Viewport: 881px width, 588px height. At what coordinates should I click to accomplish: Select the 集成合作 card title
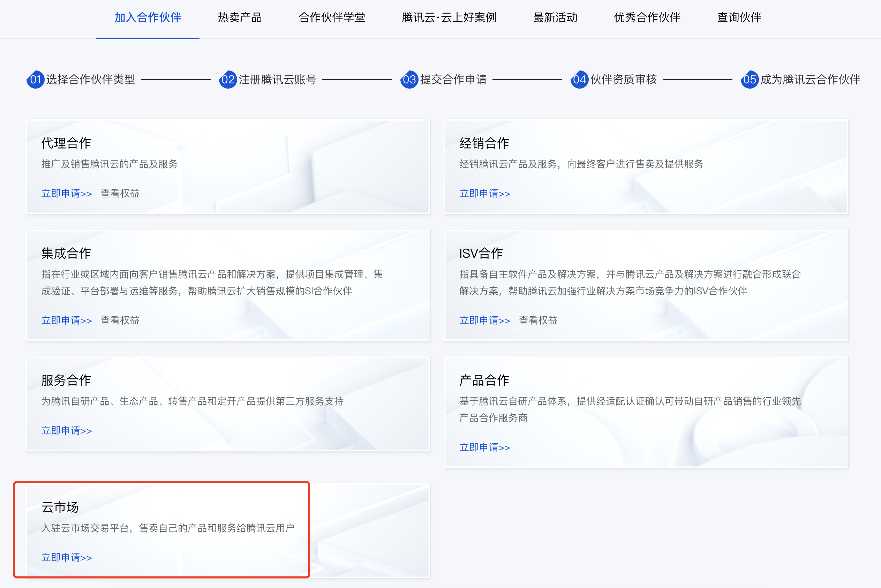point(66,253)
